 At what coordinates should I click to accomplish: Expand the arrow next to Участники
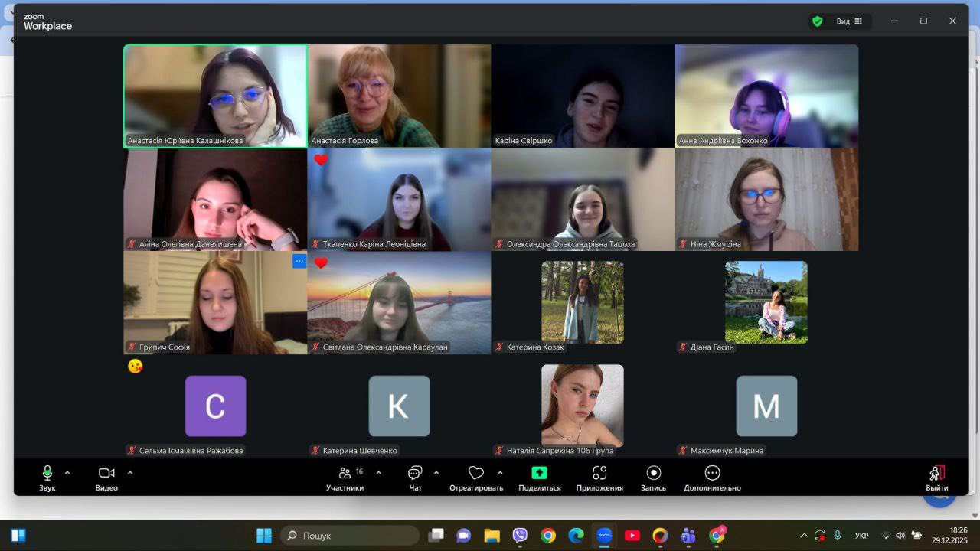[378, 473]
